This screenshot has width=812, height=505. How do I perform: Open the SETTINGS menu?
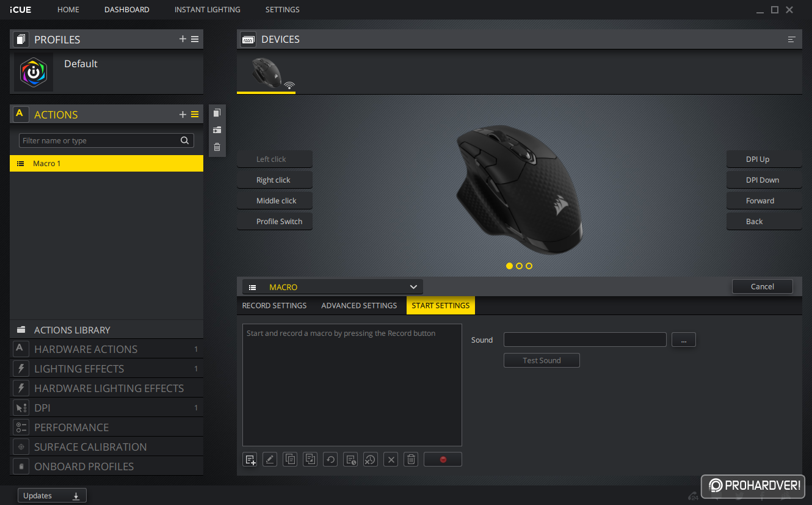pyautogui.click(x=283, y=10)
